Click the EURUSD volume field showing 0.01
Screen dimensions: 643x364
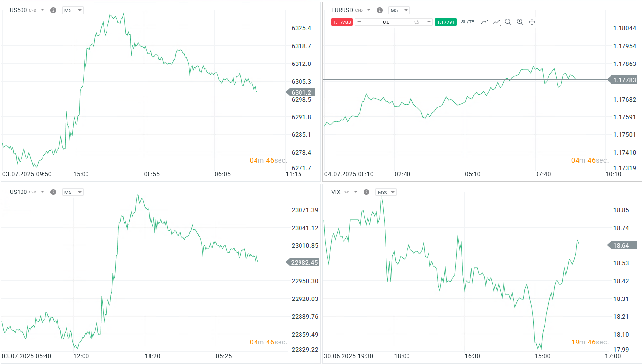pos(387,22)
